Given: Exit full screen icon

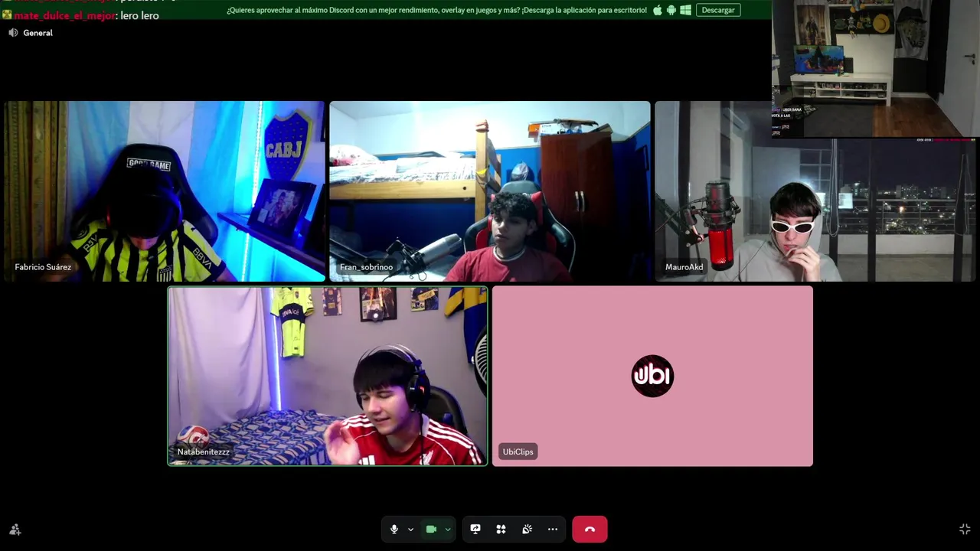Looking at the screenshot, I should pyautogui.click(x=965, y=529).
